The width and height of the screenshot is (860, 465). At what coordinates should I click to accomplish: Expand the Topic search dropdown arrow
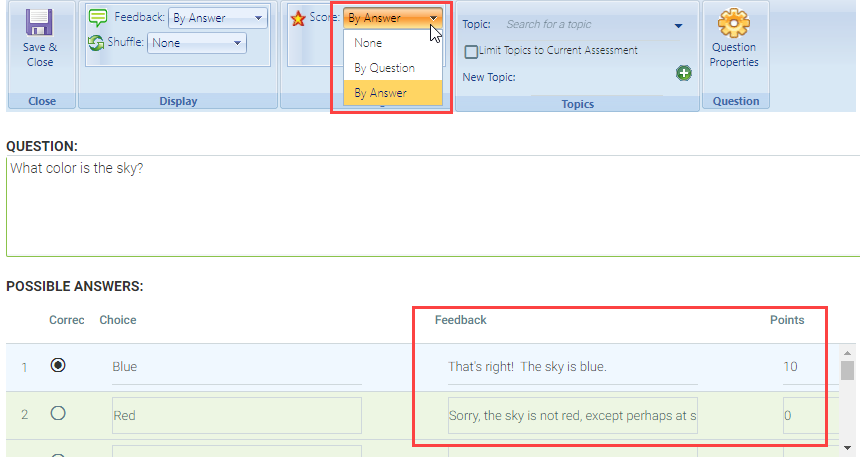click(x=678, y=26)
